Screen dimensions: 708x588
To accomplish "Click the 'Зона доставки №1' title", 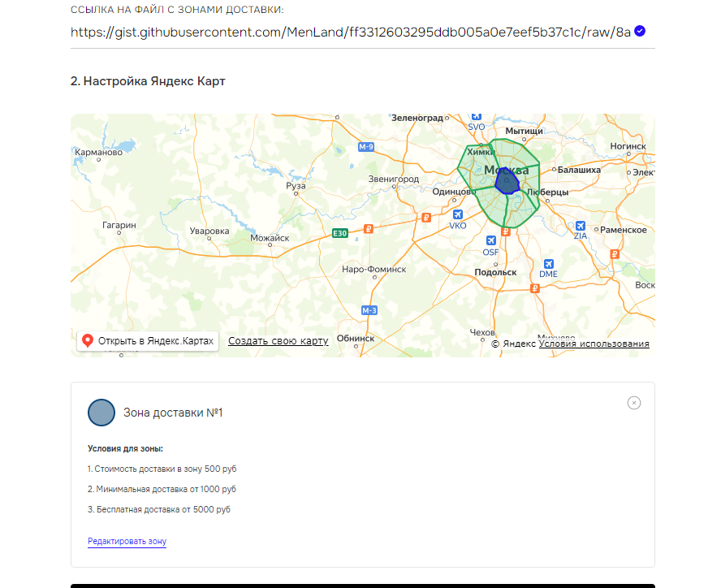I will click(173, 413).
